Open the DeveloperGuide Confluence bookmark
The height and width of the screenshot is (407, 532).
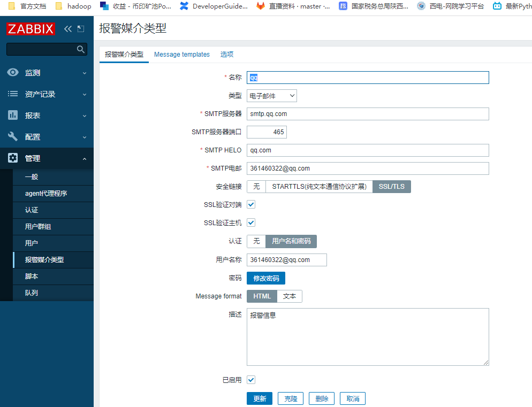pos(214,6)
